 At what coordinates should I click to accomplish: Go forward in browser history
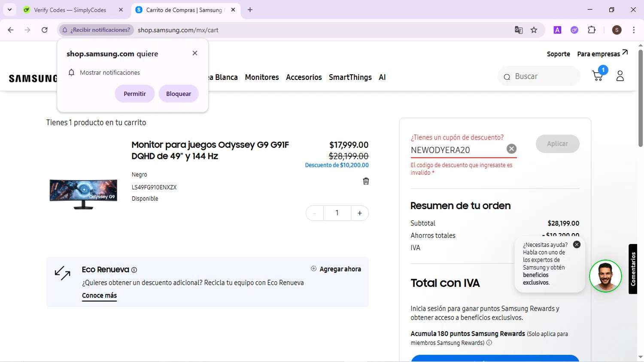tap(27, 30)
